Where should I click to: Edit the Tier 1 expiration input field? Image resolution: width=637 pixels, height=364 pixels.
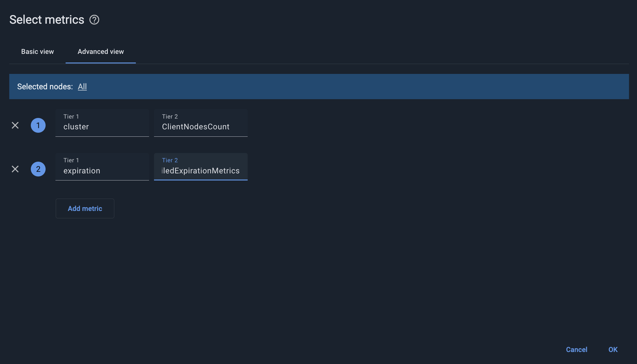[102, 170]
